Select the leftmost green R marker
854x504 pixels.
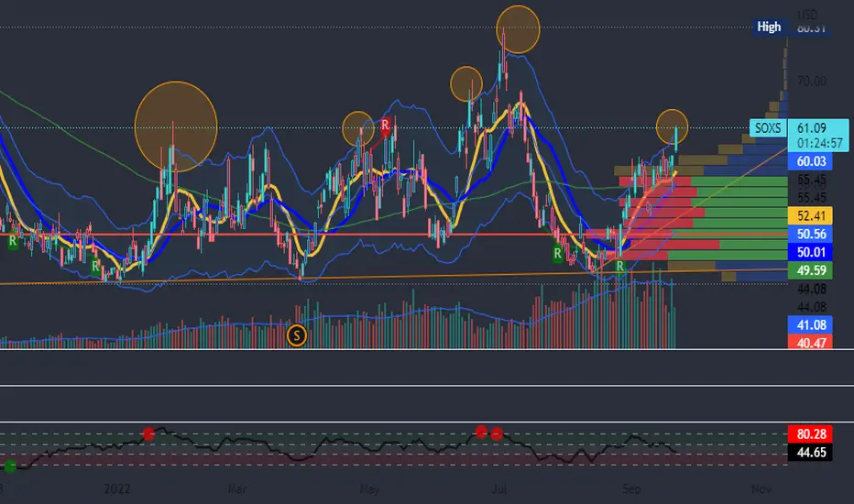click(x=13, y=241)
